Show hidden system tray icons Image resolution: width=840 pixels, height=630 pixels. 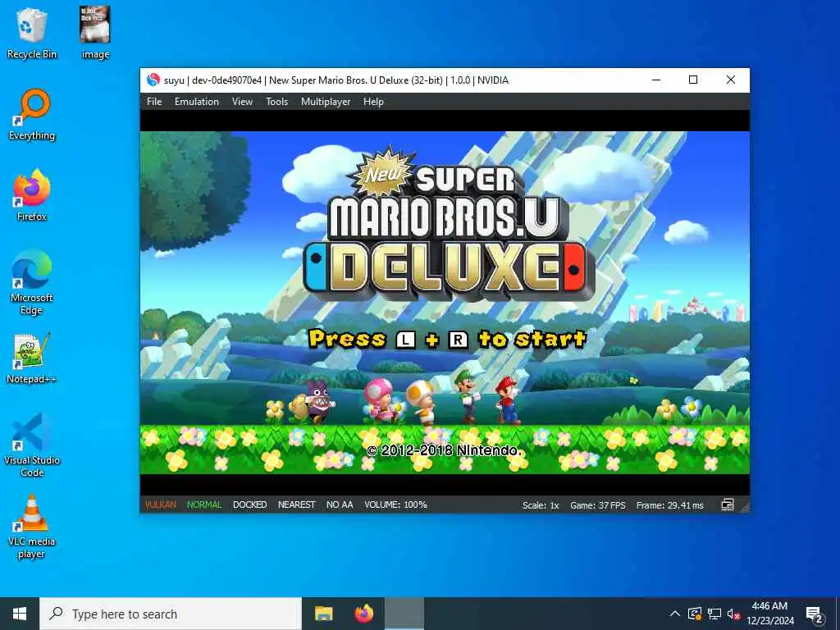pos(675,614)
